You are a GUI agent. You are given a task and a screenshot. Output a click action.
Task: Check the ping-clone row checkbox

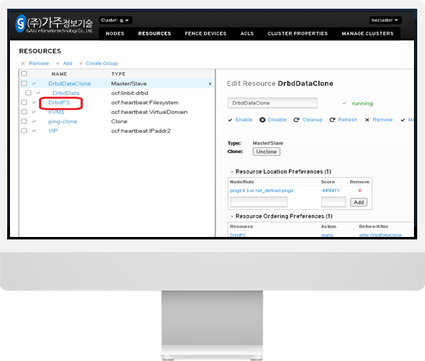coord(24,121)
